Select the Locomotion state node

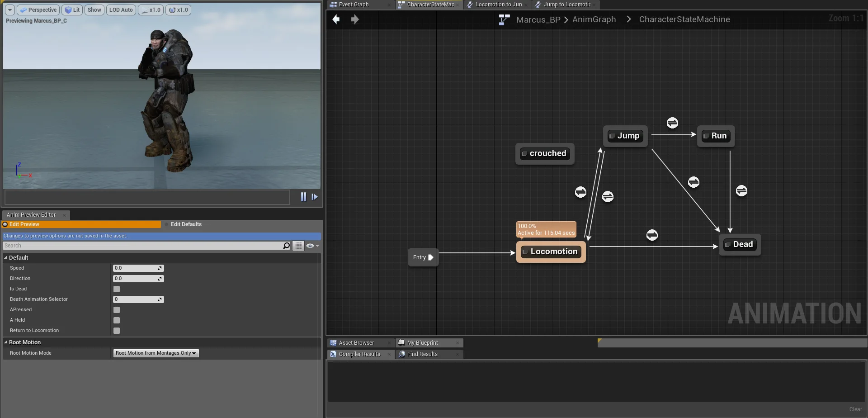[551, 252]
